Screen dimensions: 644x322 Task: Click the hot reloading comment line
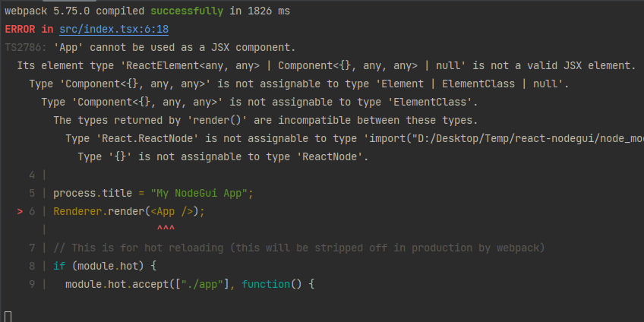[299, 248]
